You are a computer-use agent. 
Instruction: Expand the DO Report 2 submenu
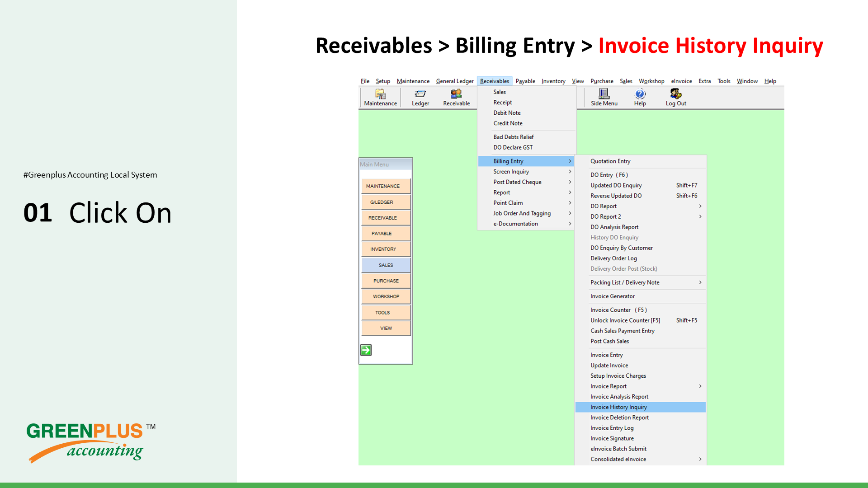pyautogui.click(x=641, y=216)
